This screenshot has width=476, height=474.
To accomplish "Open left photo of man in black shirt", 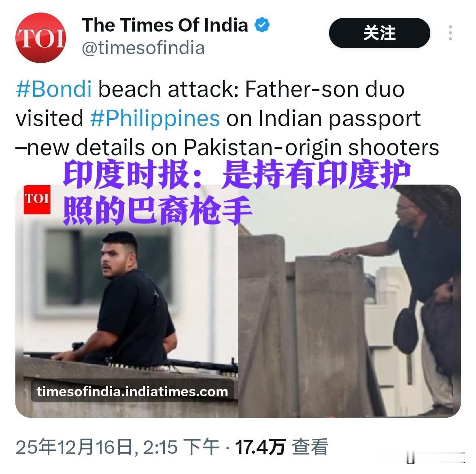I will tap(127, 301).
